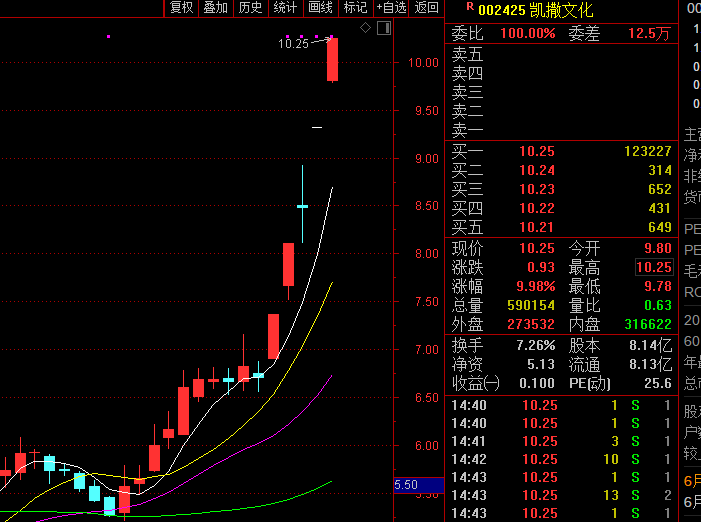Click the PE(动) value 25.6
This screenshot has height=522, width=701.
pyautogui.click(x=658, y=383)
